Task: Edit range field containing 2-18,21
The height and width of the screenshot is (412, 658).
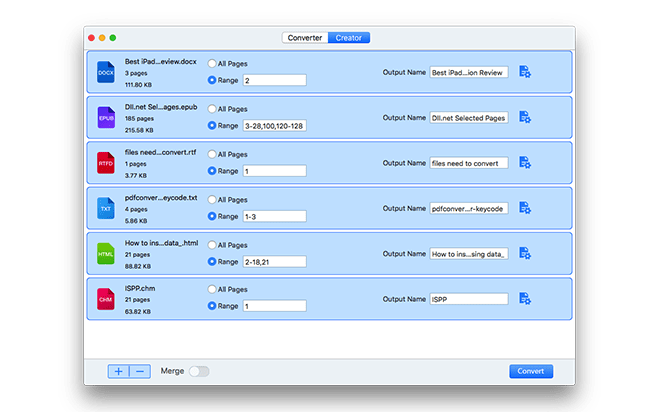Action: 274,262
